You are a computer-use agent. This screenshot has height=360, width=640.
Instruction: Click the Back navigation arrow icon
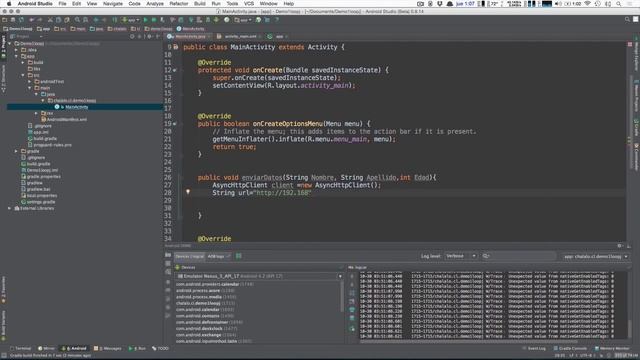[96, 20]
